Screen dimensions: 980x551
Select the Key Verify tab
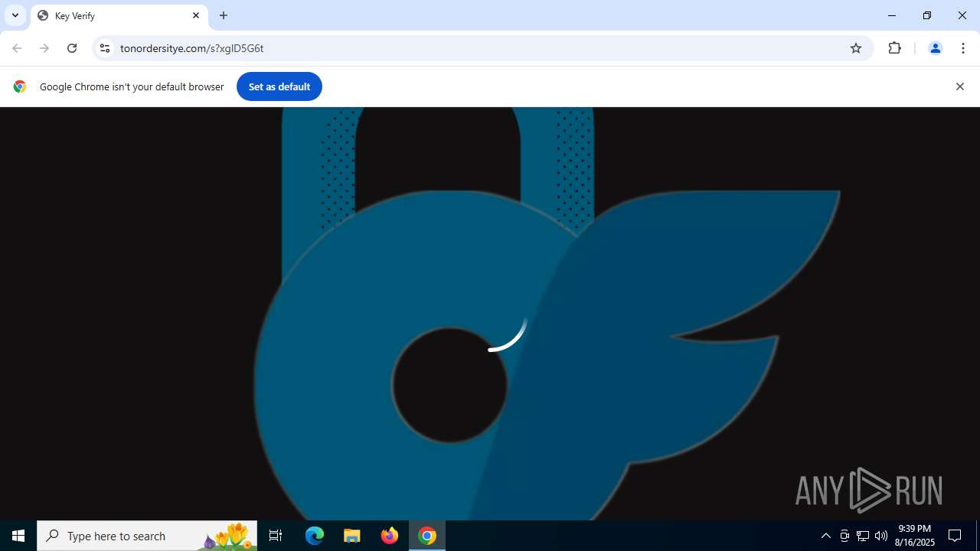(x=119, y=15)
